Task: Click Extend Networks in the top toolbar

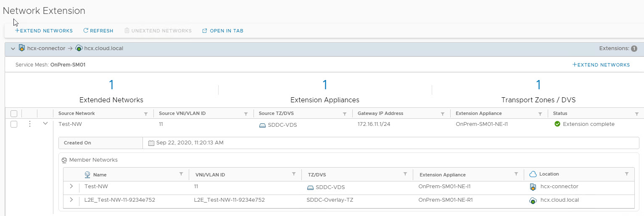Action: (x=44, y=31)
